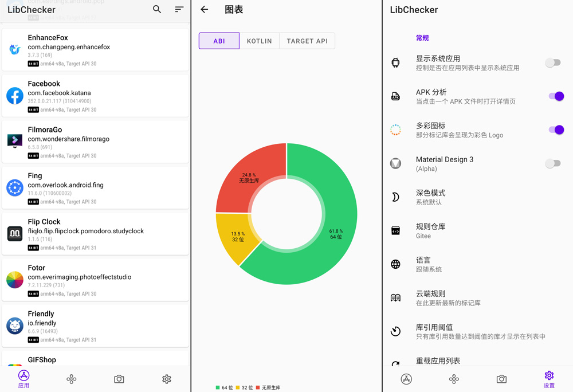Toggle the 显示系统应用 switch

[553, 63]
